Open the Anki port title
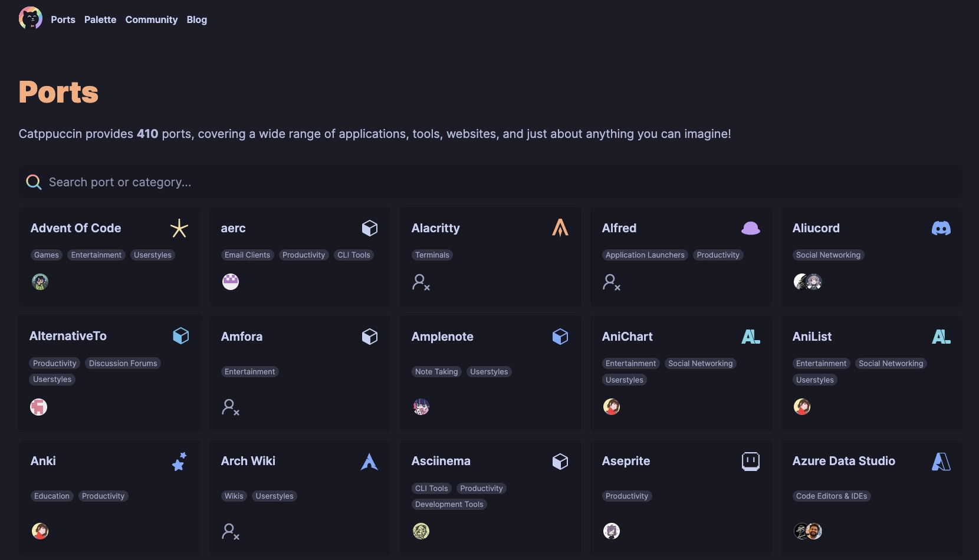Image resolution: width=979 pixels, height=560 pixels. (x=43, y=461)
